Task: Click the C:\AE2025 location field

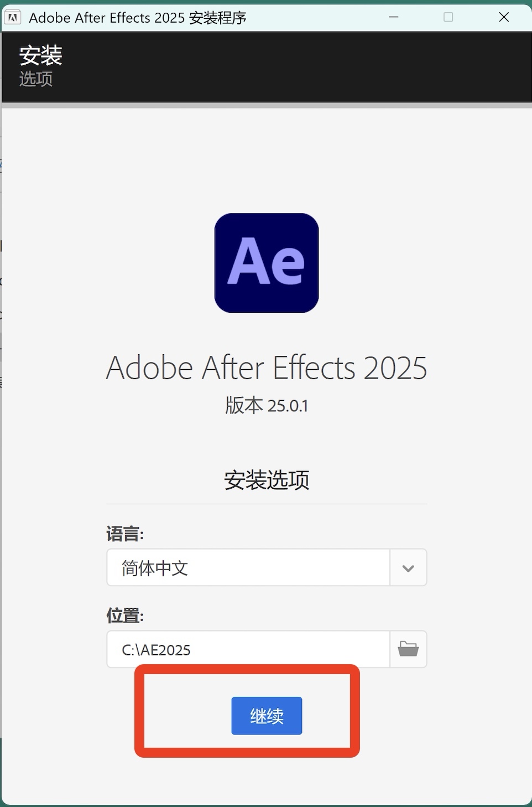Action: click(x=248, y=649)
